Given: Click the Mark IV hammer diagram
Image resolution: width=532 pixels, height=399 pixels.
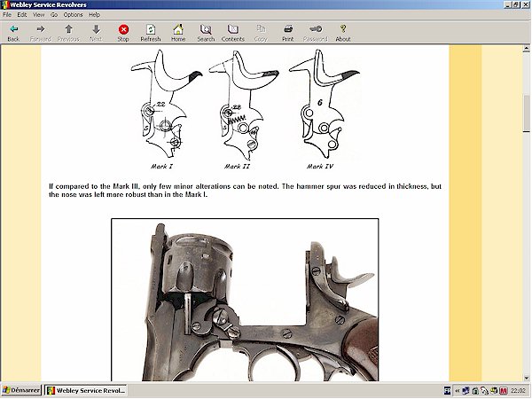Looking at the screenshot, I should tap(324, 104).
